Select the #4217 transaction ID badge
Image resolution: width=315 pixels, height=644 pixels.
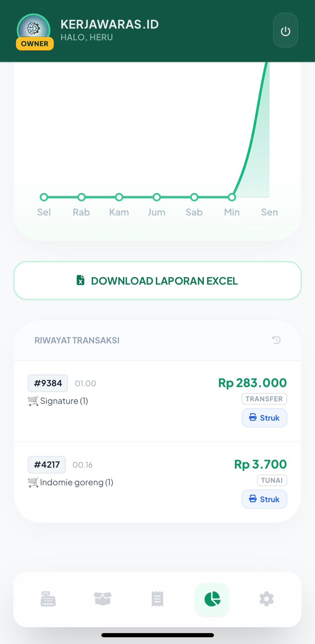point(47,464)
